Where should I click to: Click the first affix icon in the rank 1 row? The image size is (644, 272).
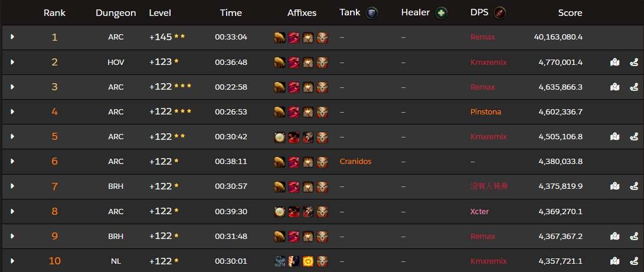(x=280, y=37)
